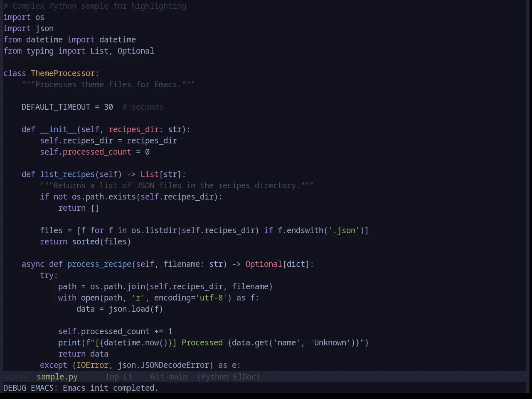Click the 'async' keyword
Viewport: 532px width, 399px height.
click(33, 264)
